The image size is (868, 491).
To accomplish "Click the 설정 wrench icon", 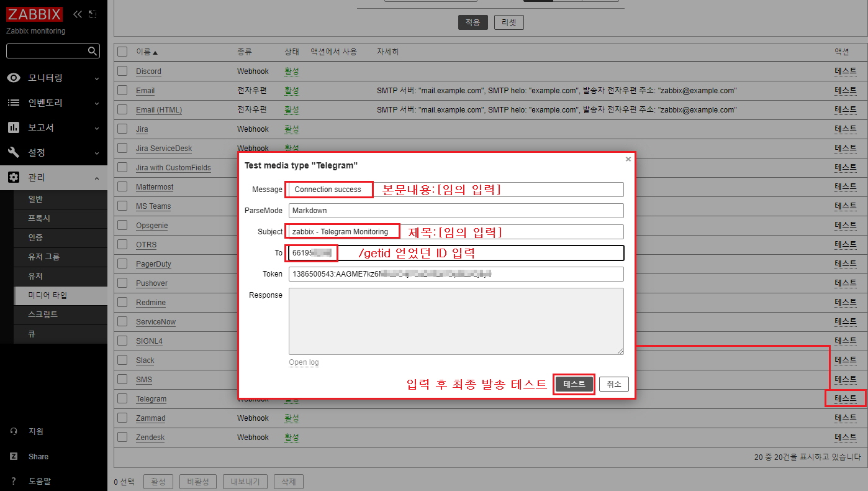I will point(14,152).
